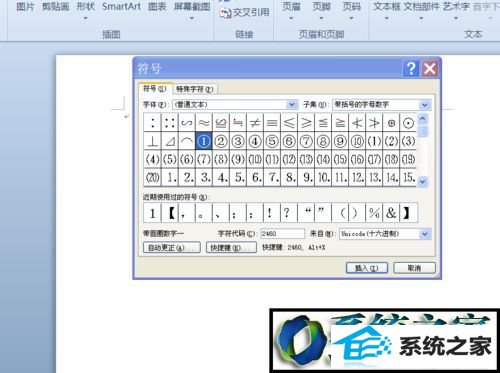This screenshot has width=500, height=373.
Task: Choose recently used 【 bracket symbol
Action: [170, 213]
